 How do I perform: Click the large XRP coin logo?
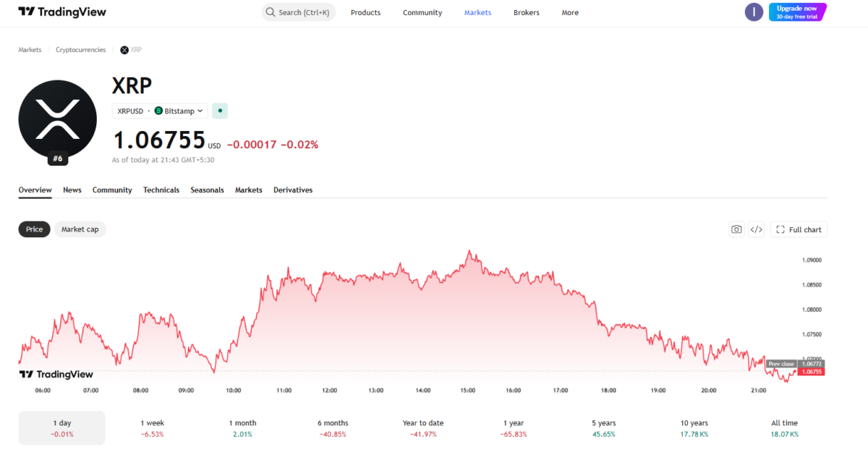point(57,119)
